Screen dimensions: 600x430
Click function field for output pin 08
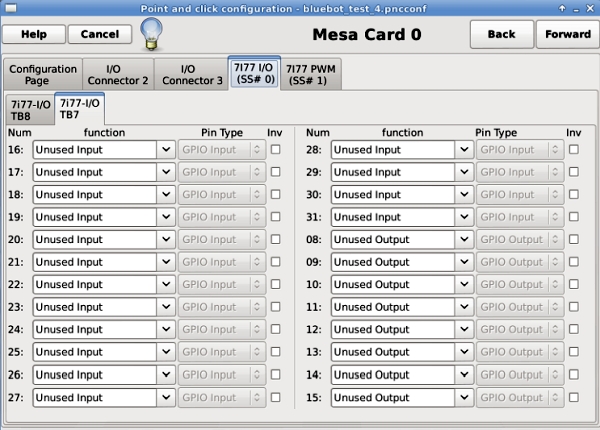coord(393,239)
